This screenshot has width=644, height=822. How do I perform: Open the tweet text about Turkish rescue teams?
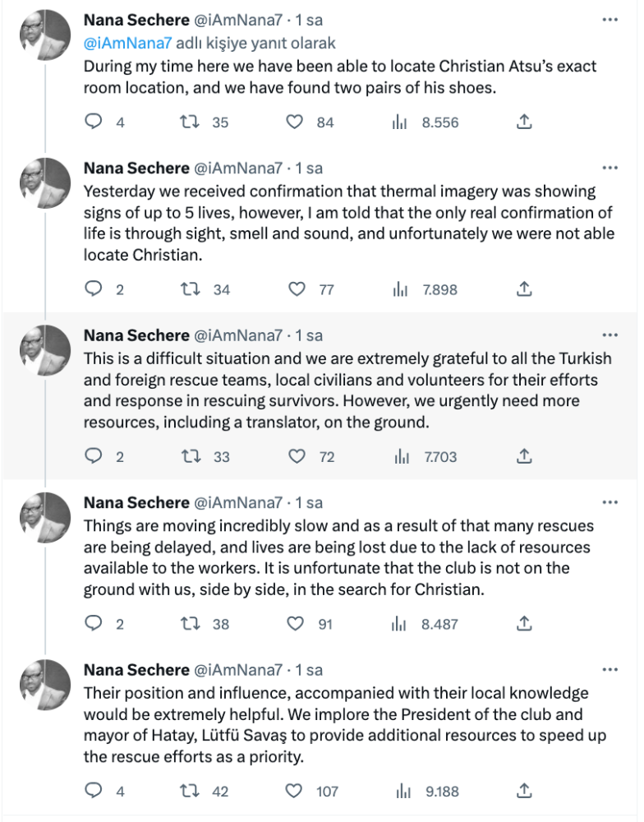(347, 390)
